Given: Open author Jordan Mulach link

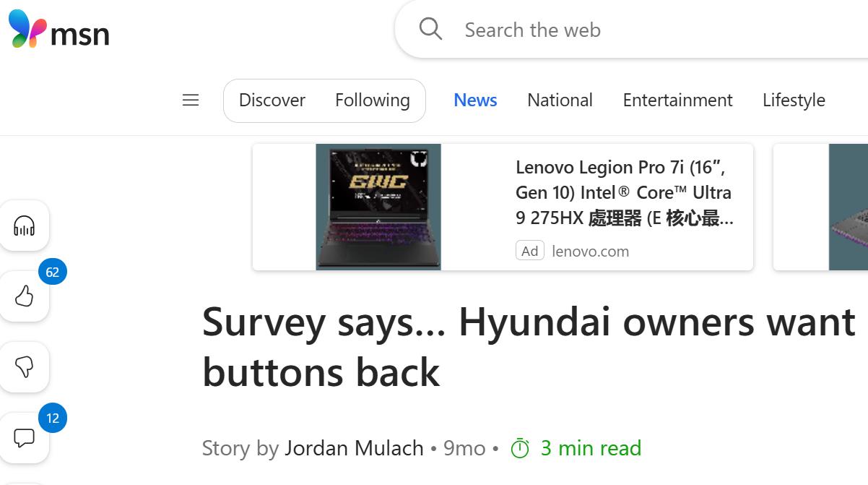Looking at the screenshot, I should tap(354, 448).
